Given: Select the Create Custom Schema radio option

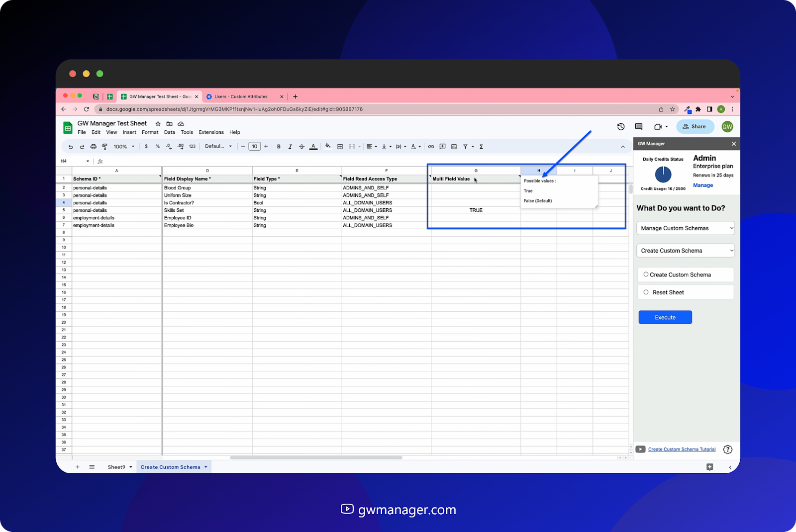Looking at the screenshot, I should (x=646, y=274).
